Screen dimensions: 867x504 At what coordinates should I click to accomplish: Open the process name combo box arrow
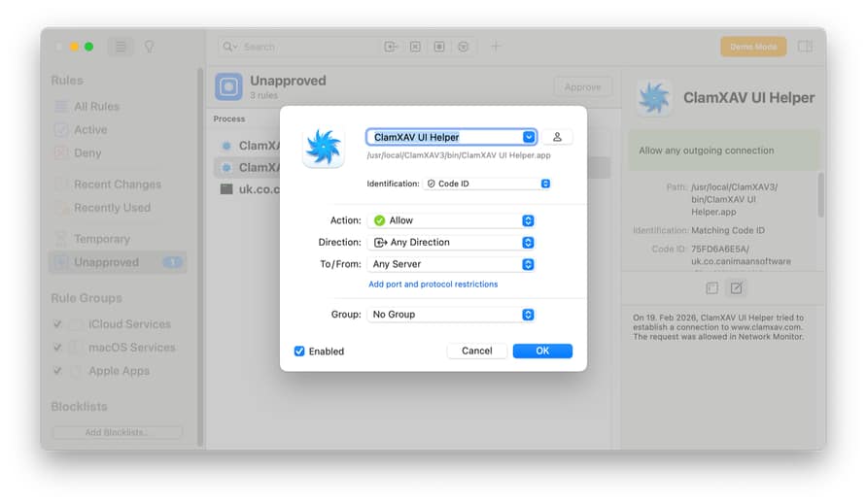tap(529, 137)
